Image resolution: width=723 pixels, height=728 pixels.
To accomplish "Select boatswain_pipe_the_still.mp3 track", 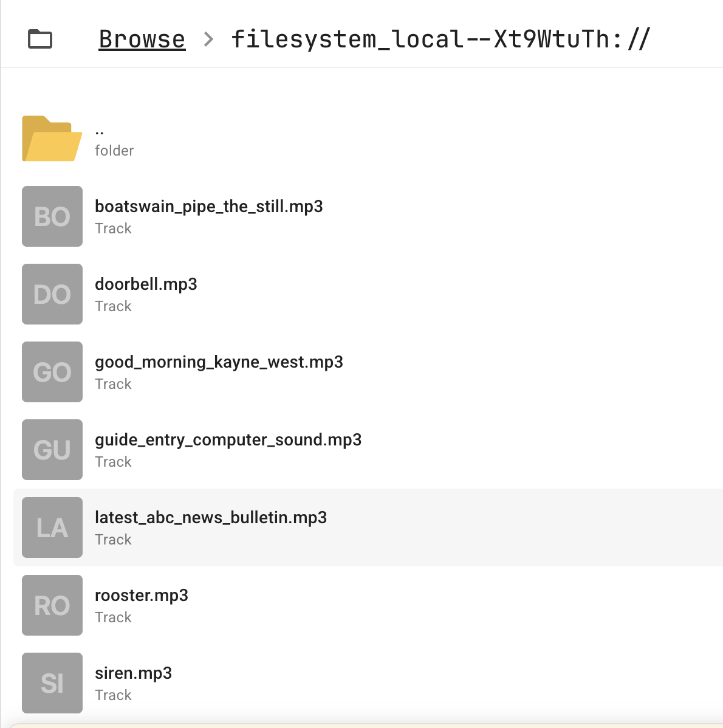I will coord(208,207).
